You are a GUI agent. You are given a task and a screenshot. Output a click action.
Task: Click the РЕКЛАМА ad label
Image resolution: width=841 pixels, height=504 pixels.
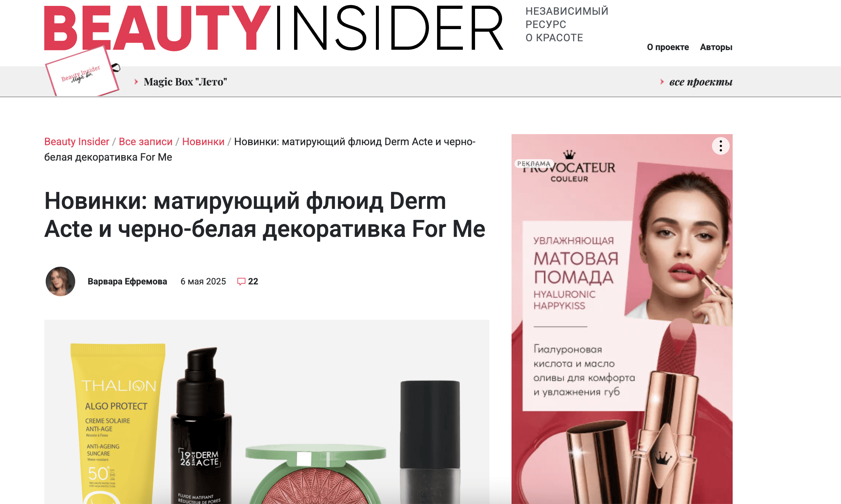coord(534,164)
